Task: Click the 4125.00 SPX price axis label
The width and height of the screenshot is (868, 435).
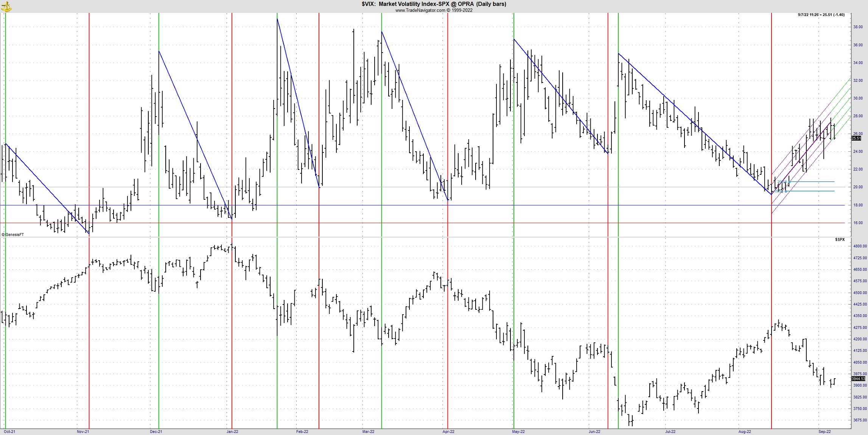Action: [860, 351]
